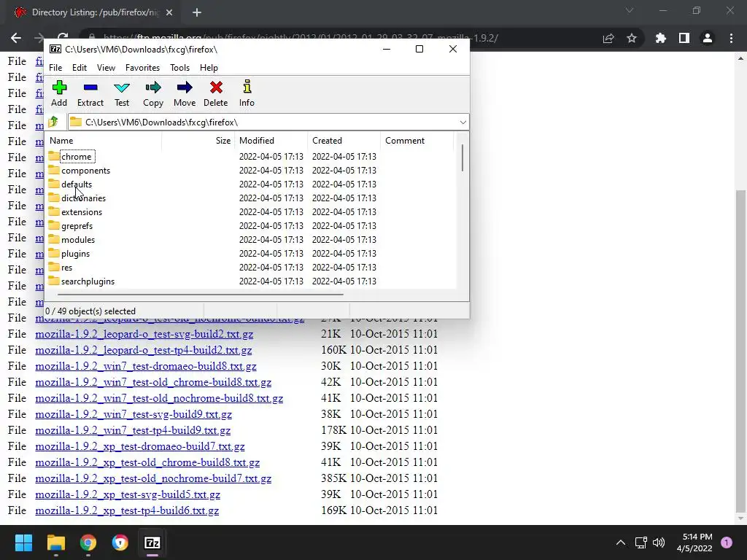
Task: Open win7_test-old_nochrome-build8.txt.gz link
Action: [x=159, y=398]
